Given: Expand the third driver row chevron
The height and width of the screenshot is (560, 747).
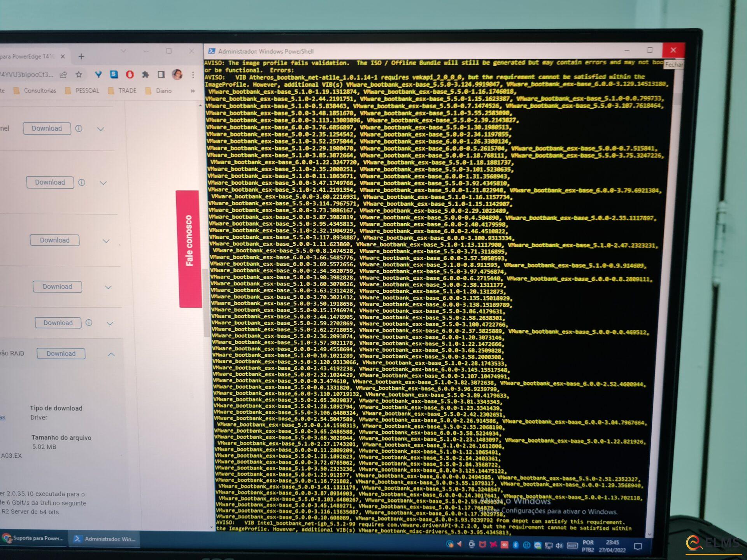Looking at the screenshot, I should pyautogui.click(x=106, y=241).
